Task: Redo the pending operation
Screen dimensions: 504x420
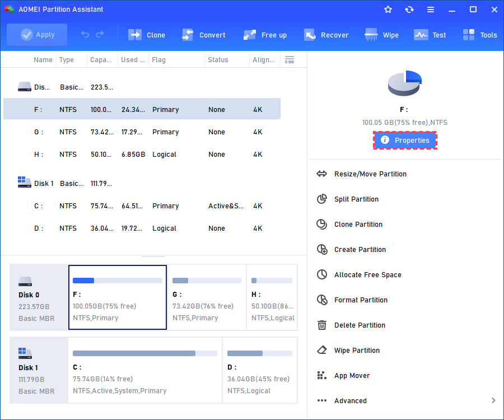Action: 100,34
